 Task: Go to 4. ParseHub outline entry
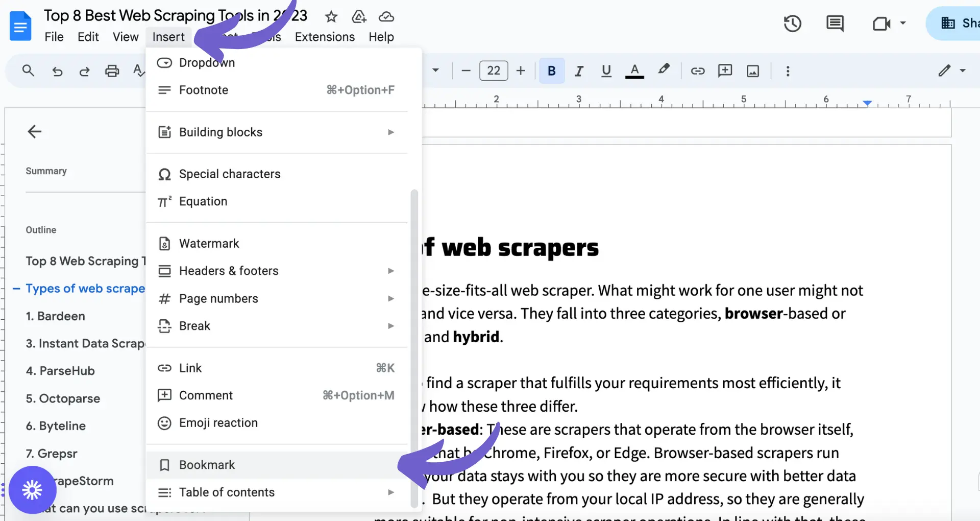point(60,371)
